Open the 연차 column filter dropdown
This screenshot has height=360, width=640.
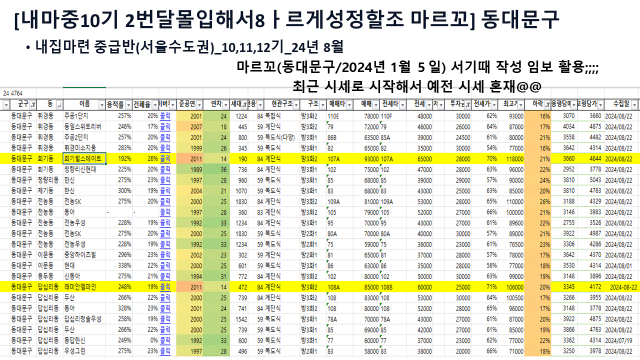pyautogui.click(x=226, y=105)
